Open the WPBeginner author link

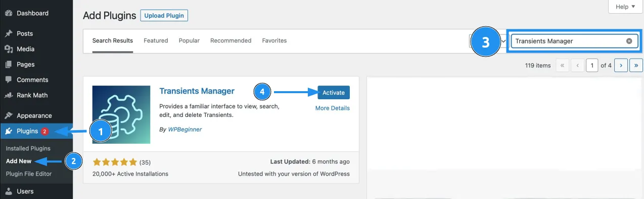coord(185,129)
